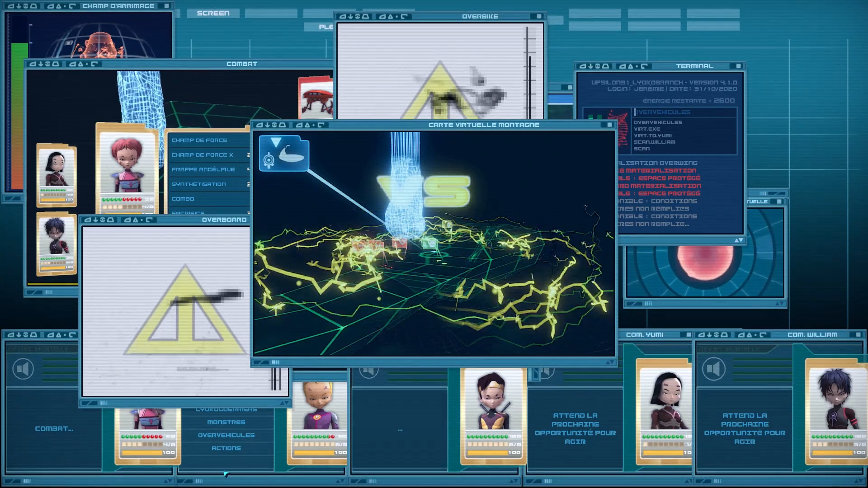Click the SCREEN button at the top
This screenshot has height=488, width=868.
[213, 13]
